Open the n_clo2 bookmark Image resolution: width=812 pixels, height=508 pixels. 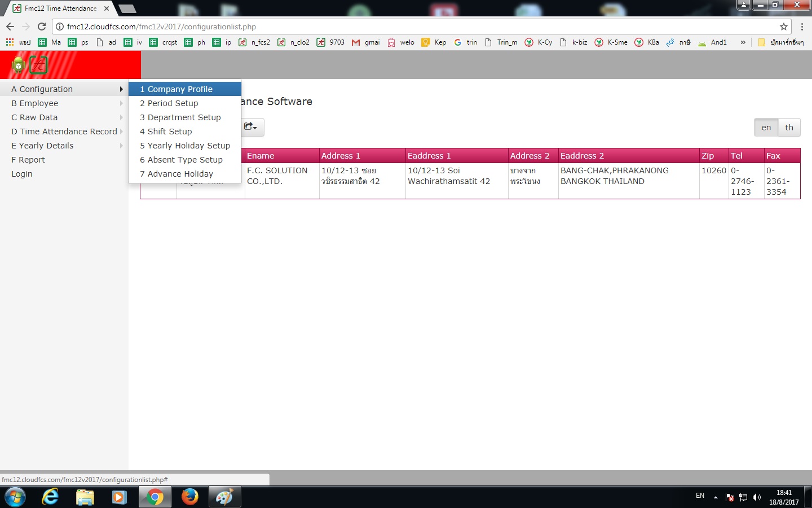293,42
